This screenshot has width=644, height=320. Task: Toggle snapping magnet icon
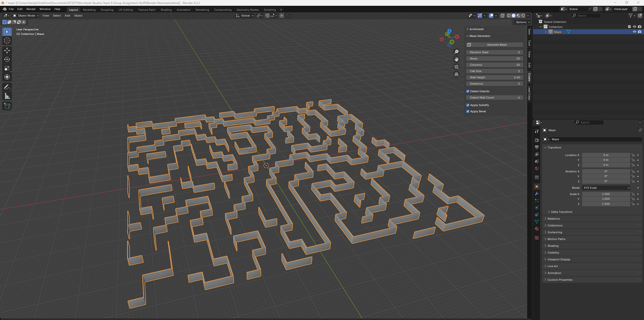coord(267,16)
